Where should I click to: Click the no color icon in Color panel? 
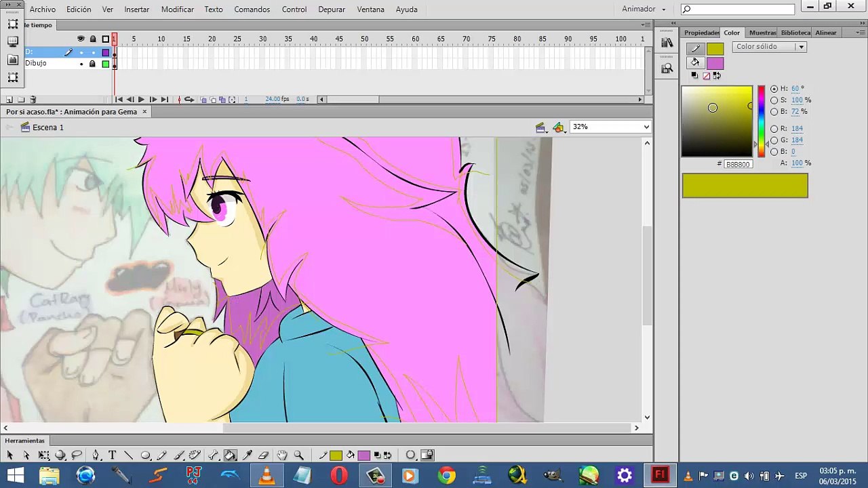[x=706, y=76]
